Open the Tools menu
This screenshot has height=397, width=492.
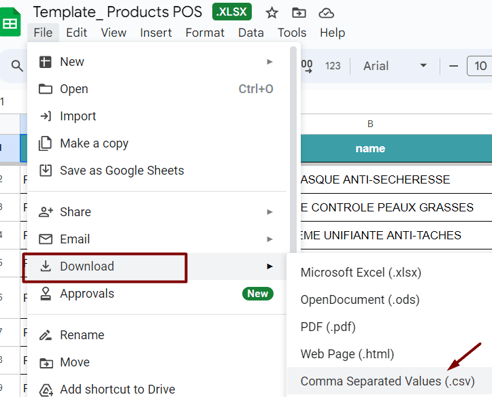point(292,33)
